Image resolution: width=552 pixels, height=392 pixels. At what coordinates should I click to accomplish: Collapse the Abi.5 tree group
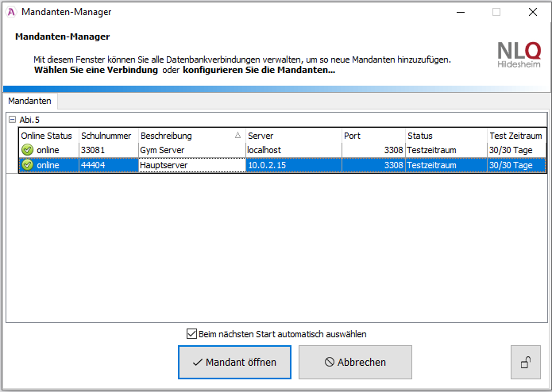point(12,120)
